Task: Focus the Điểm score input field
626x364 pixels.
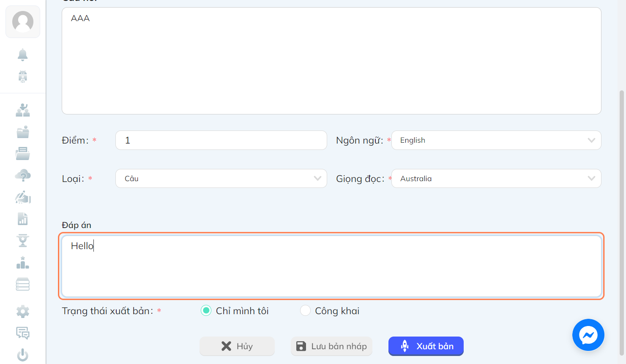Action: [221, 140]
